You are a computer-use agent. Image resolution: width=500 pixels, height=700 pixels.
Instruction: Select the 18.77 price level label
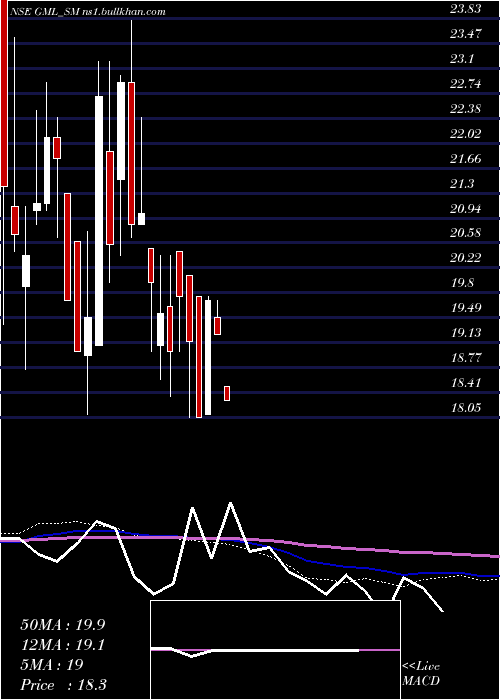point(465,357)
